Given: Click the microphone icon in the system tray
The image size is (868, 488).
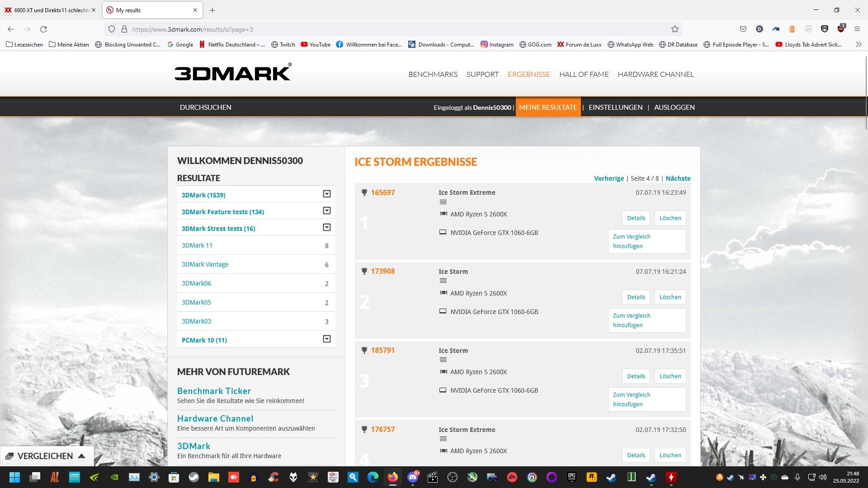Looking at the screenshot, I should click(797, 477).
